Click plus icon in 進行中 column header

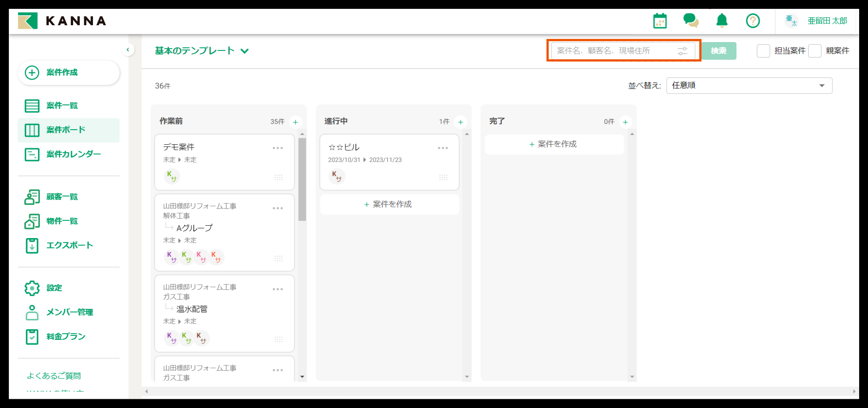pos(460,122)
